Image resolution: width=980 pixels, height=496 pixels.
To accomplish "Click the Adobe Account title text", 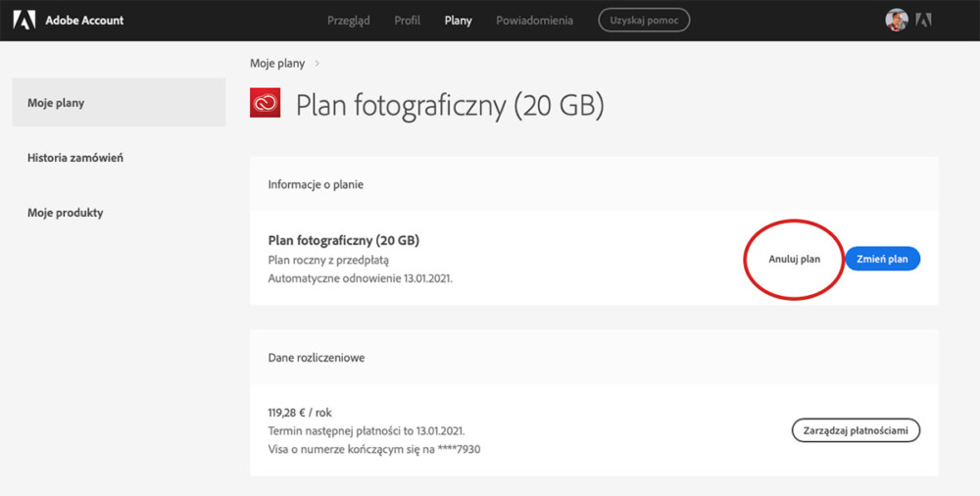I will [84, 21].
